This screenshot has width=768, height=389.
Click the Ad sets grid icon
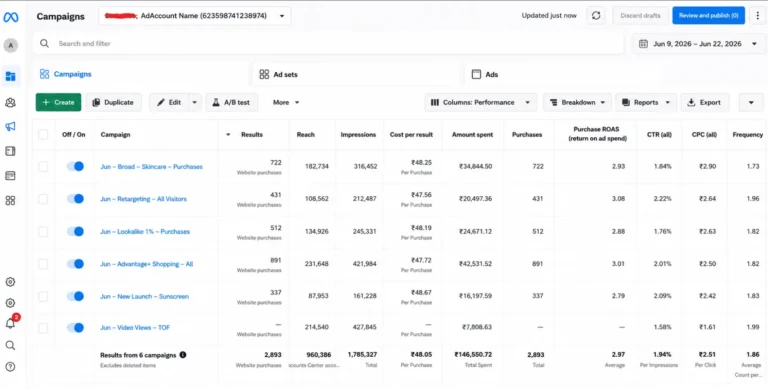pyautogui.click(x=264, y=74)
